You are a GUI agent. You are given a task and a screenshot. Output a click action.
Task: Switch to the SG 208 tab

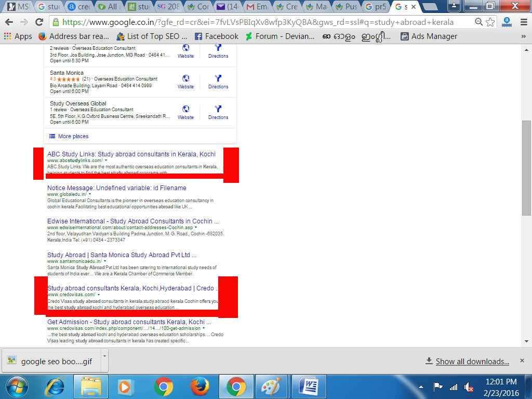tap(169, 6)
